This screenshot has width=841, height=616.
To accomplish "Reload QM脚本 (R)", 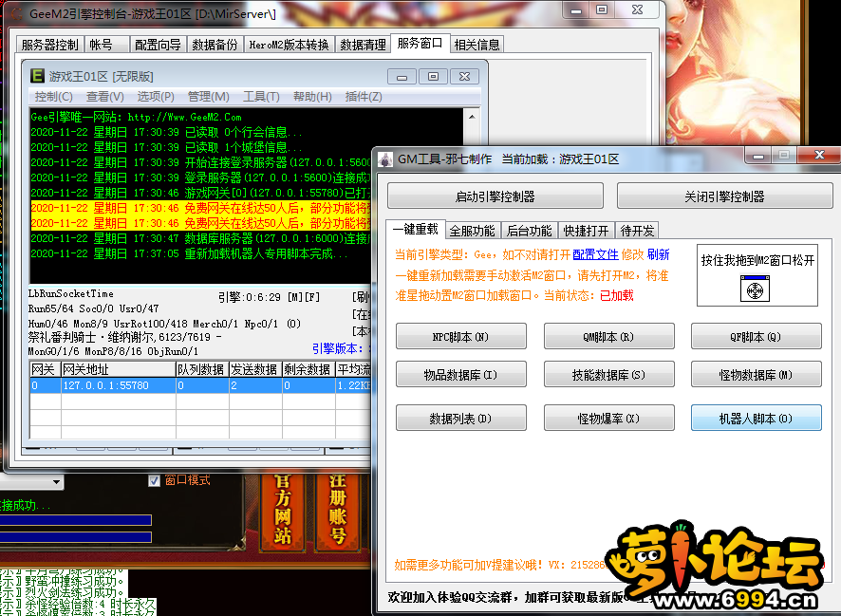I will tap(608, 337).
